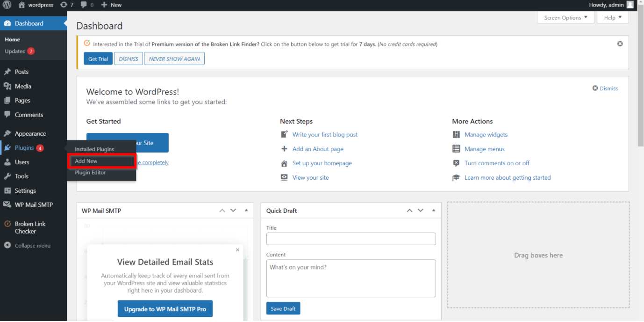Open the comments bubble in admin bar
Image resolution: width=644 pixels, height=322 pixels.
coord(87,5)
